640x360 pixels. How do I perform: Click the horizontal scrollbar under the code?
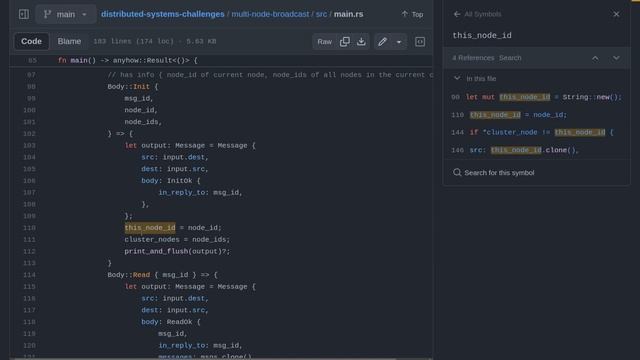point(205,358)
